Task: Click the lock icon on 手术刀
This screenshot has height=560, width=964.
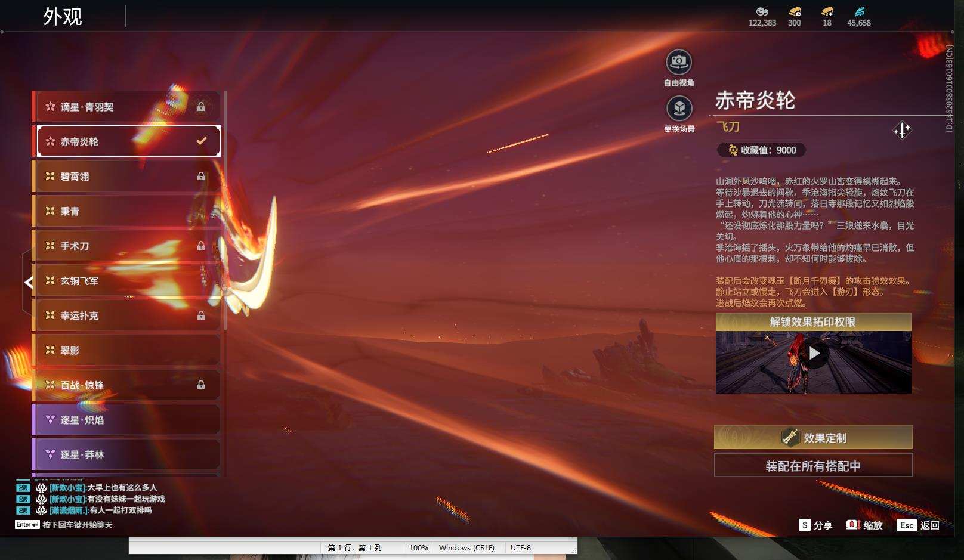Action: tap(201, 246)
